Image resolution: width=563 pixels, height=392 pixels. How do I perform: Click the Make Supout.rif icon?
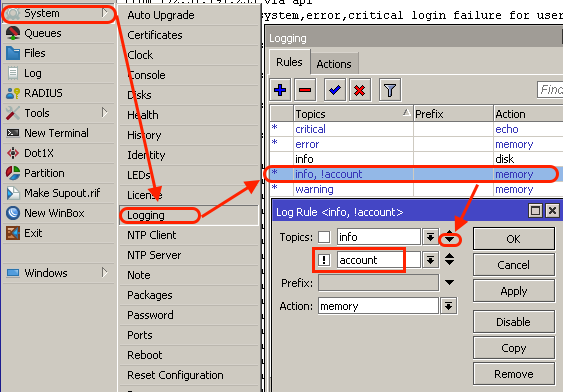[x=13, y=193]
